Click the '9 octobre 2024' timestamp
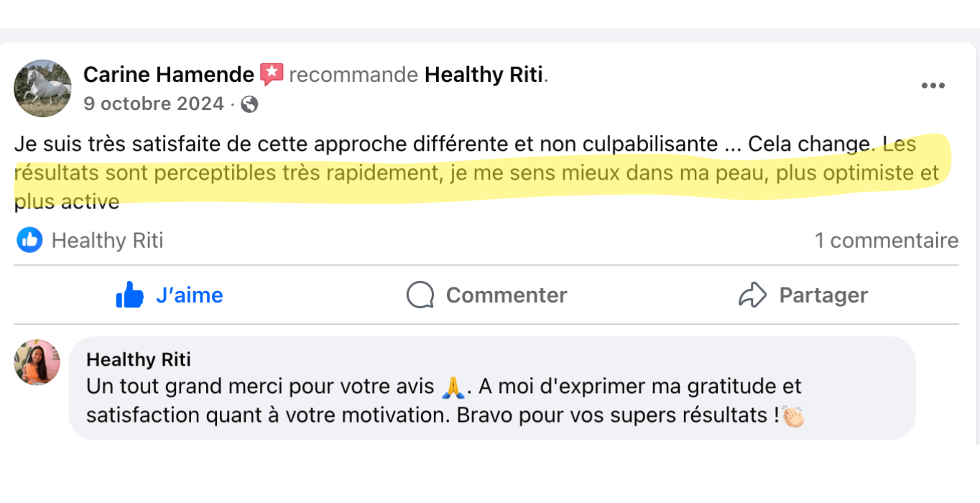The image size is (980, 503). point(154,104)
